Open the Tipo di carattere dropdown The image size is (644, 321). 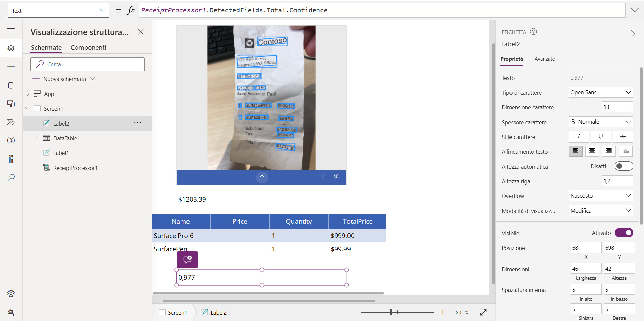pos(600,92)
